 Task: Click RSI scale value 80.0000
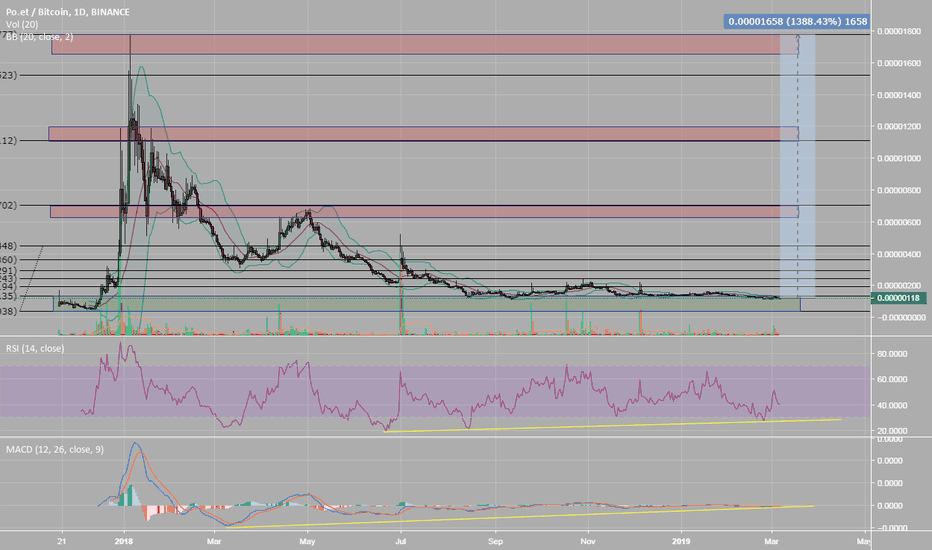tap(892, 354)
